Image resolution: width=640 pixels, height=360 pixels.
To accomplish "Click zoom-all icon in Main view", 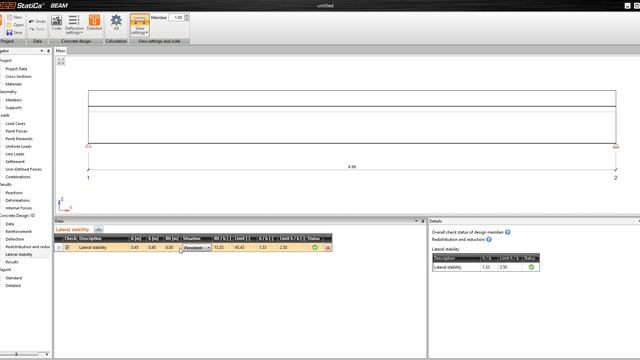I will (x=61, y=61).
